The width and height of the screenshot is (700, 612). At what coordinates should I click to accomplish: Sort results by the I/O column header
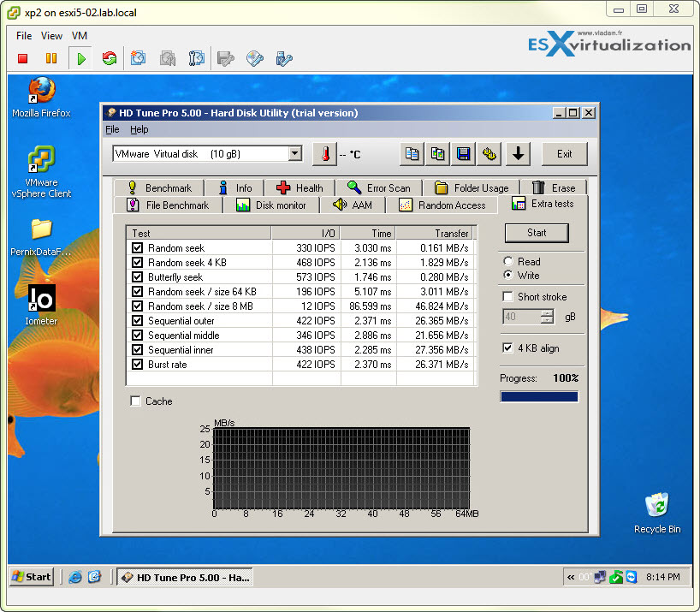[306, 234]
